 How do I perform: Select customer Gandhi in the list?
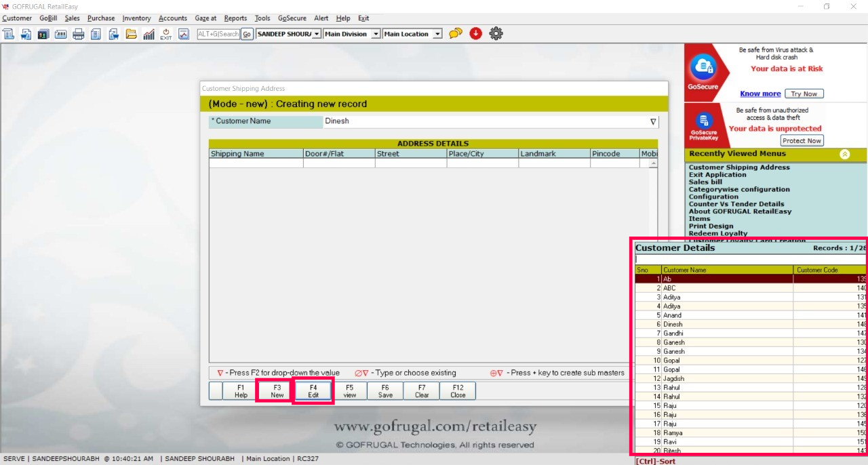(x=751, y=333)
